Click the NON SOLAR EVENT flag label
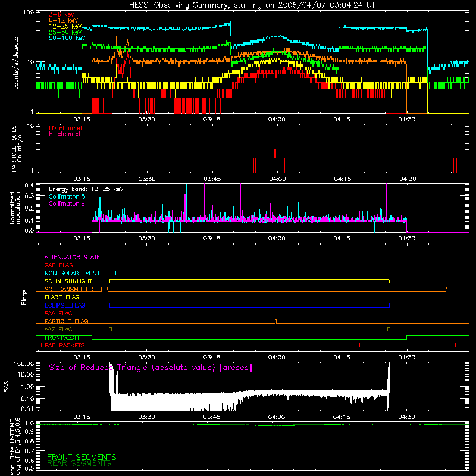476x476 pixels. pyautogui.click(x=72, y=273)
